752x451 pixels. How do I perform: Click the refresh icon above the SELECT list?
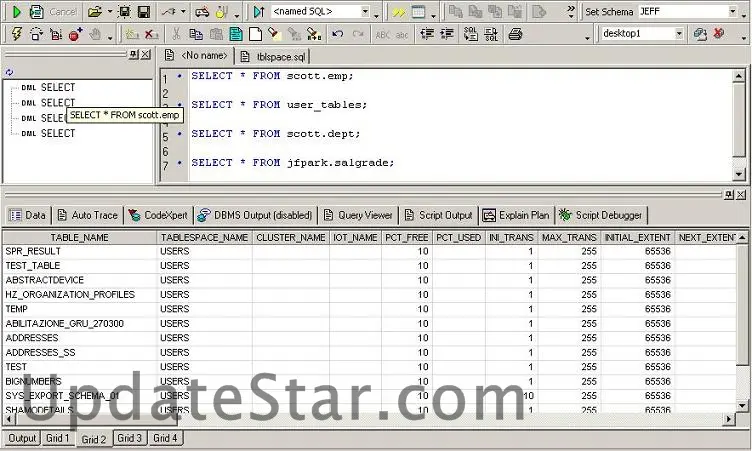click(10, 72)
